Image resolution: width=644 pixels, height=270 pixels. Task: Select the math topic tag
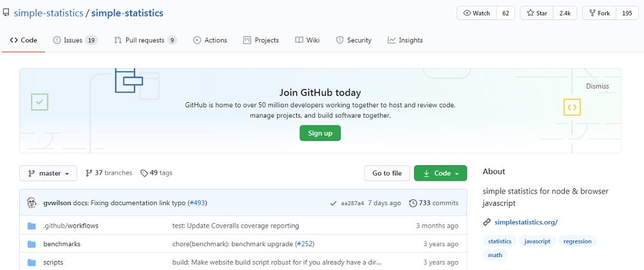click(495, 255)
